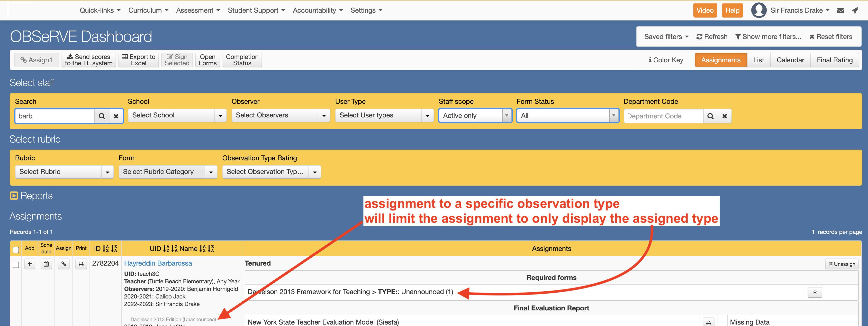Screen dimensions: 868x326
Task: Click the printer icon in Print column
Action: tap(81, 264)
